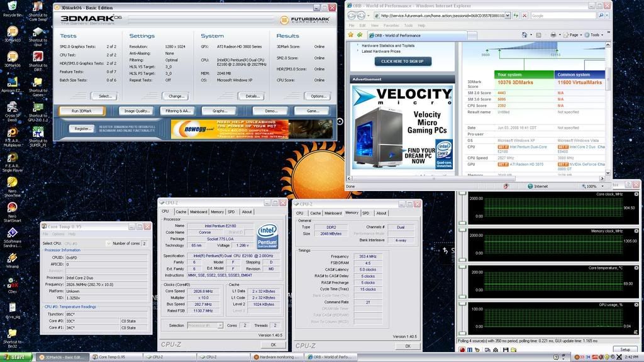Click the IE vertical scrollbar up arrow
The width and height of the screenshot is (644, 362).
(x=608, y=45)
